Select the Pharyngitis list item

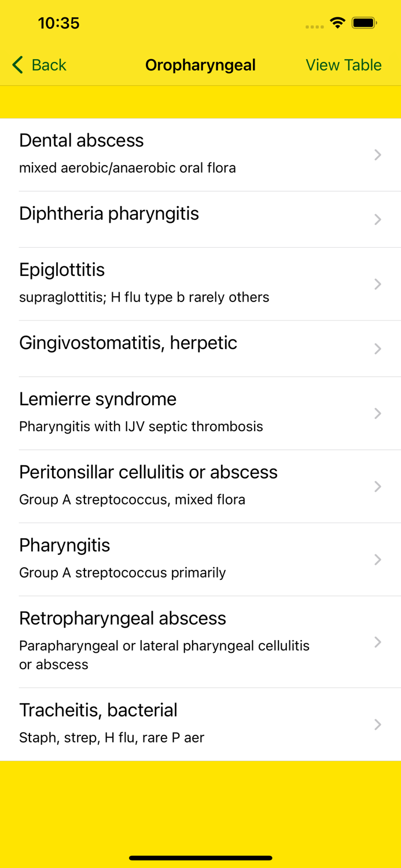click(122, 558)
